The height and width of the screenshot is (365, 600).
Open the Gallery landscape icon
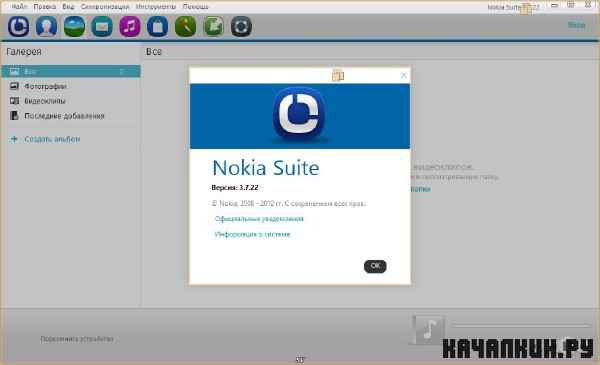pos(74,26)
